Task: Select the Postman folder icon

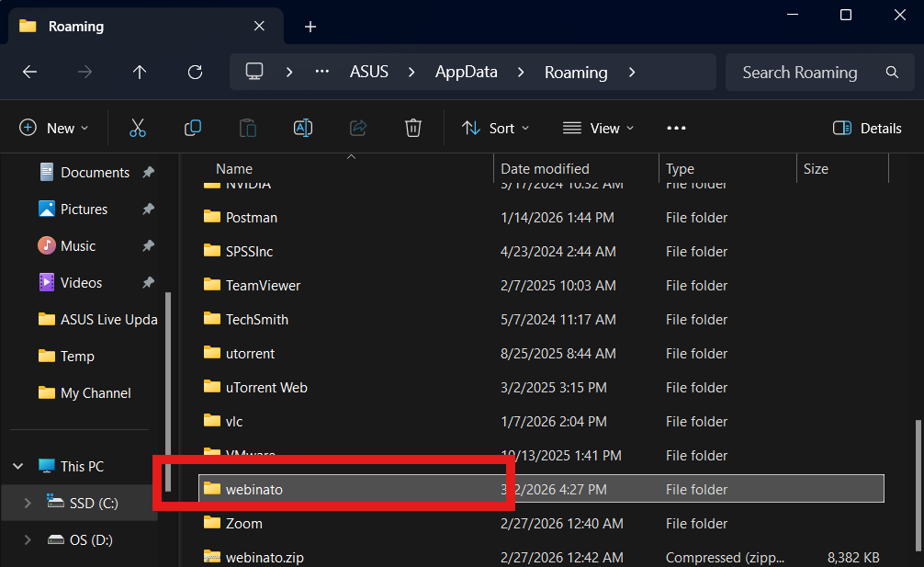Action: [212, 216]
